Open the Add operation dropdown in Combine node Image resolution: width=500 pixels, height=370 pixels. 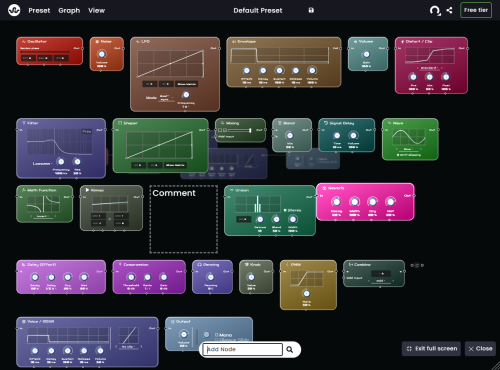pyautogui.click(x=380, y=281)
